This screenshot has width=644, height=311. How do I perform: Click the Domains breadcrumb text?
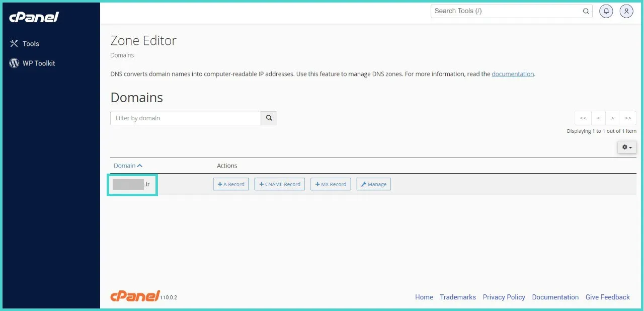pyautogui.click(x=122, y=55)
